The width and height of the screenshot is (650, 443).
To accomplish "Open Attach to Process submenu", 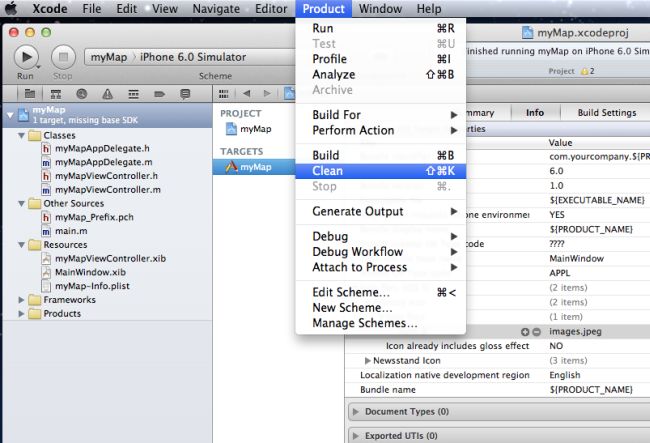I will click(381, 267).
